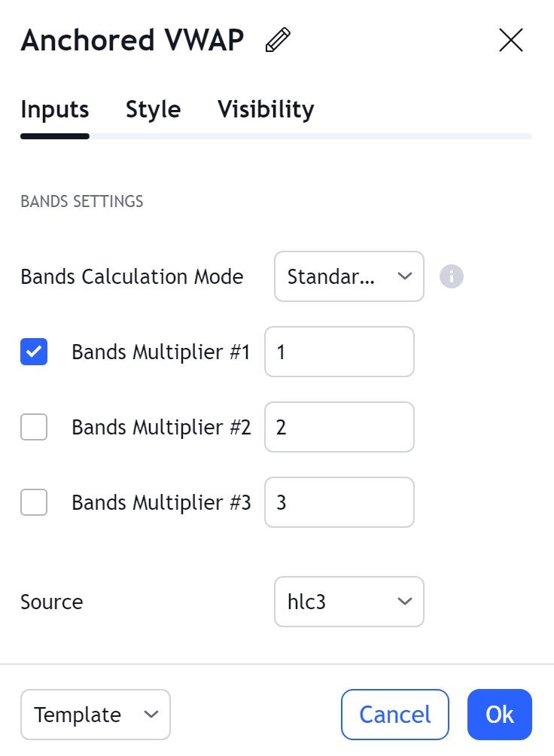The image size is (554, 756).
Task: Select the Inputs tab
Action: [55, 110]
